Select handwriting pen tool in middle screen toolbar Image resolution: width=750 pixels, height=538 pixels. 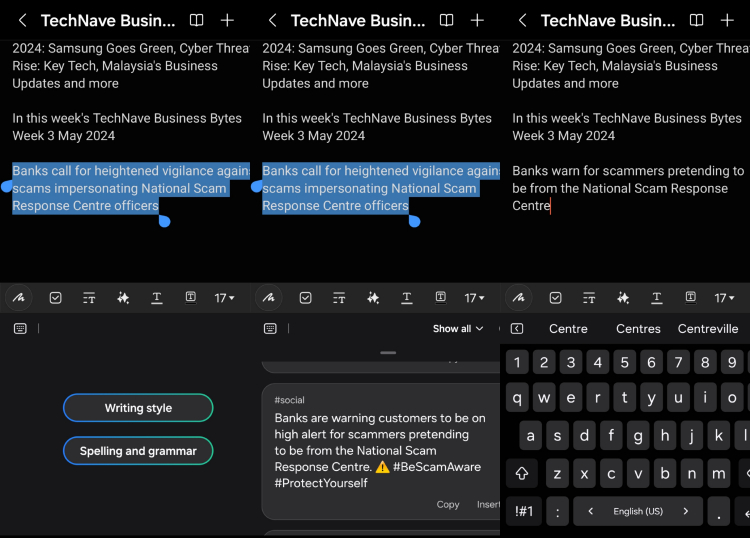click(269, 297)
